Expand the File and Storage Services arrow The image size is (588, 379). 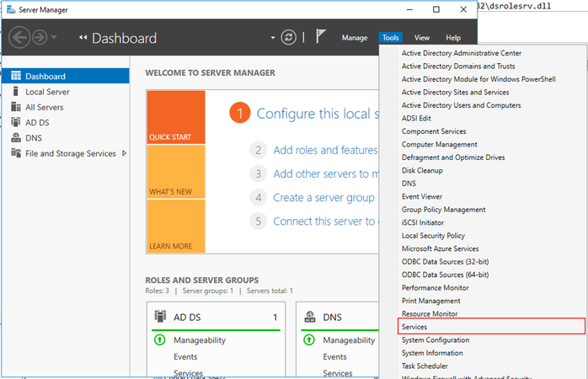coord(125,153)
